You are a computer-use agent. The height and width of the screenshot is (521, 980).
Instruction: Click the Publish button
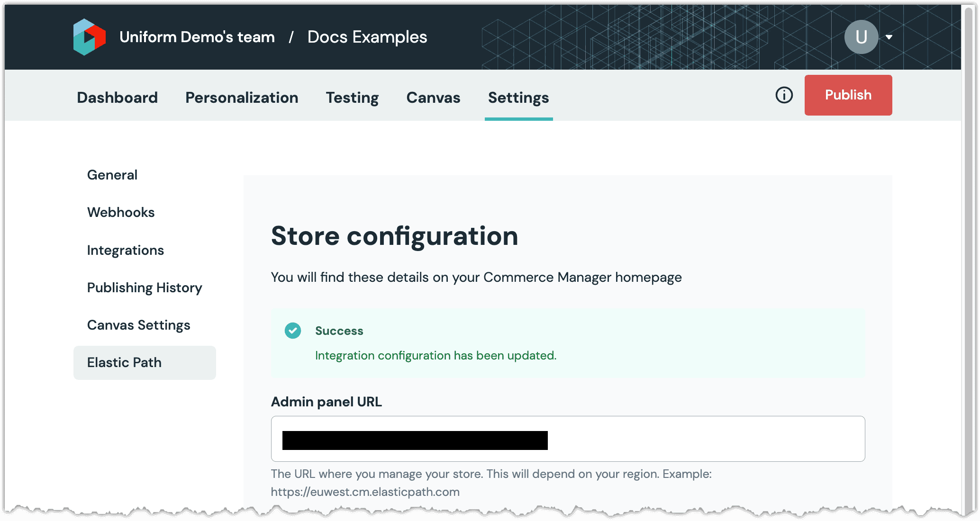(x=848, y=95)
